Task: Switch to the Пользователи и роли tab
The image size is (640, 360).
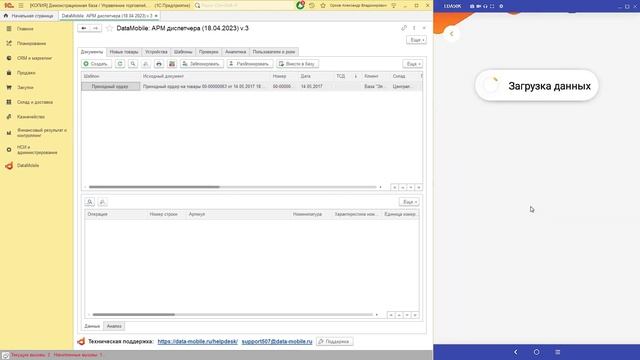Action: click(x=273, y=52)
